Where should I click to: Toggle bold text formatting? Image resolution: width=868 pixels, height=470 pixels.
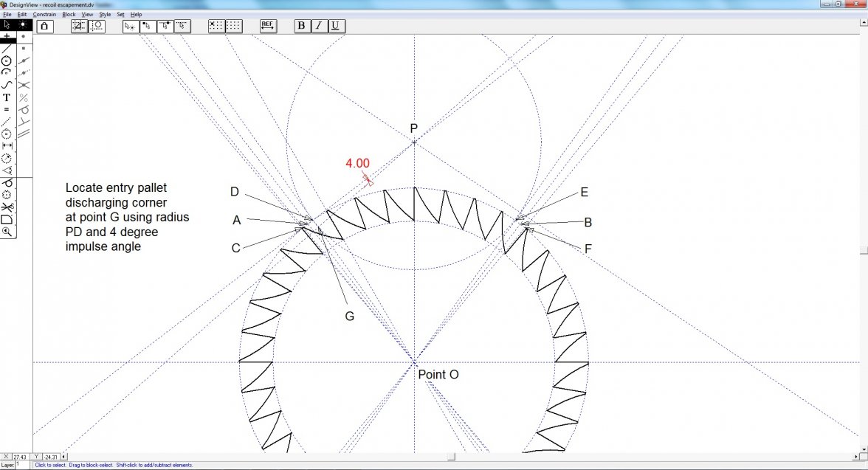[301, 26]
